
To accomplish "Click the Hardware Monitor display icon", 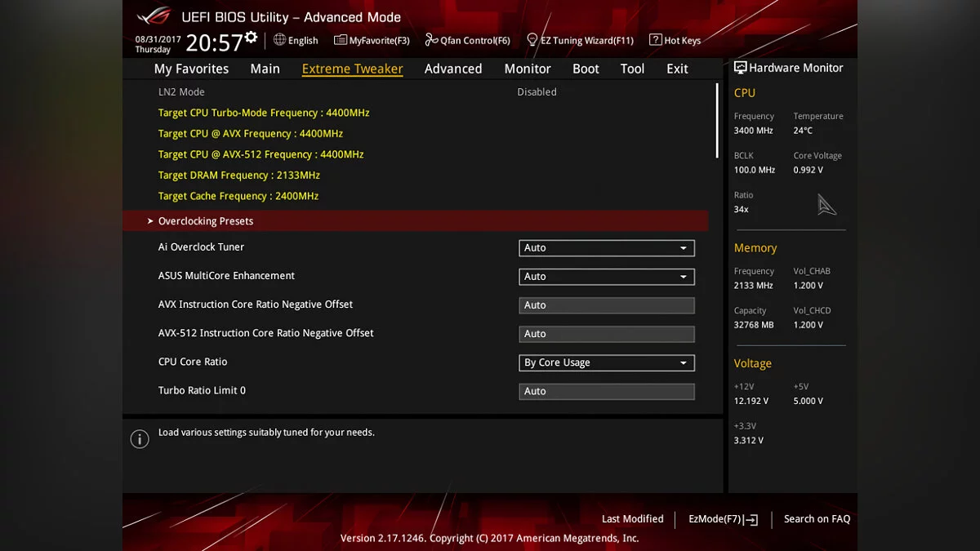I will pyautogui.click(x=740, y=68).
